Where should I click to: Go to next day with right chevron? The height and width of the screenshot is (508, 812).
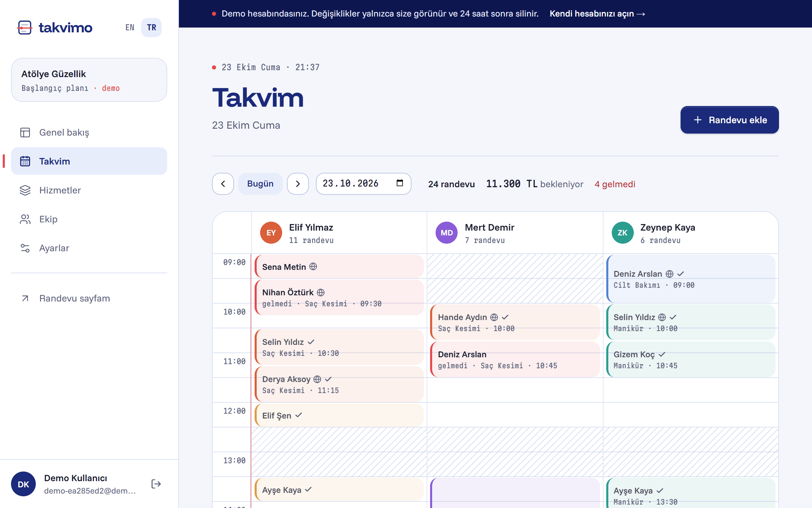298,184
